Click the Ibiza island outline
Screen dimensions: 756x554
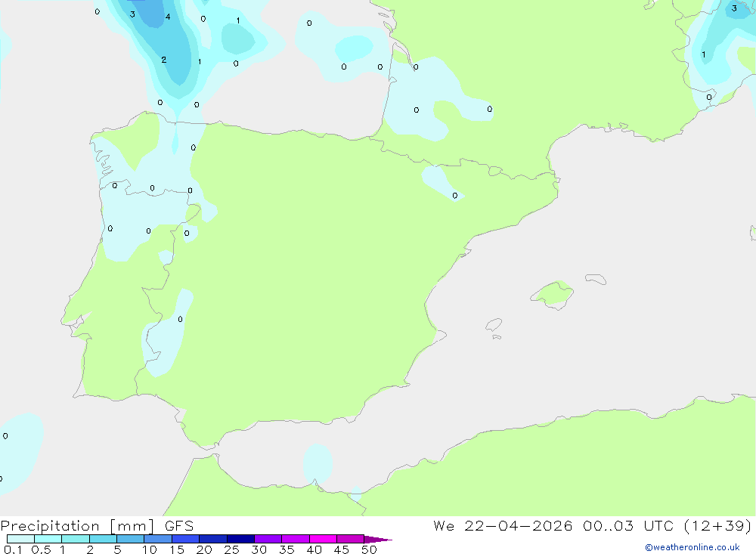(x=494, y=325)
